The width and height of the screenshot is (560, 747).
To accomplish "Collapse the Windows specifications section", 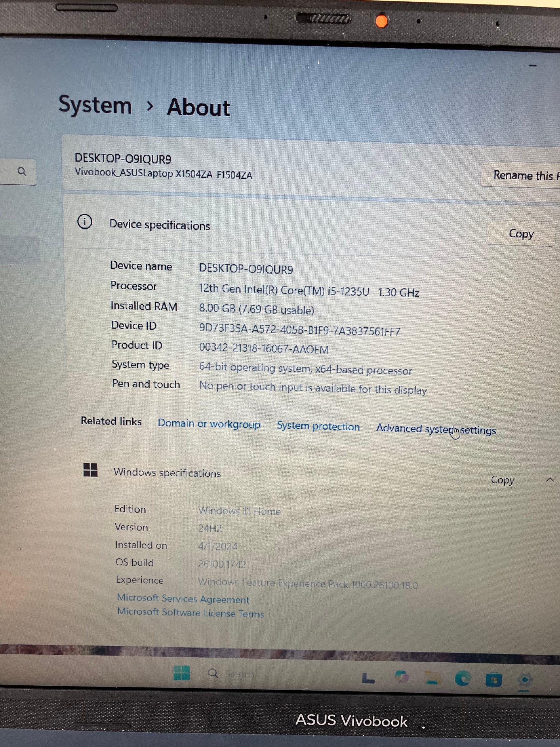I will tap(550, 480).
